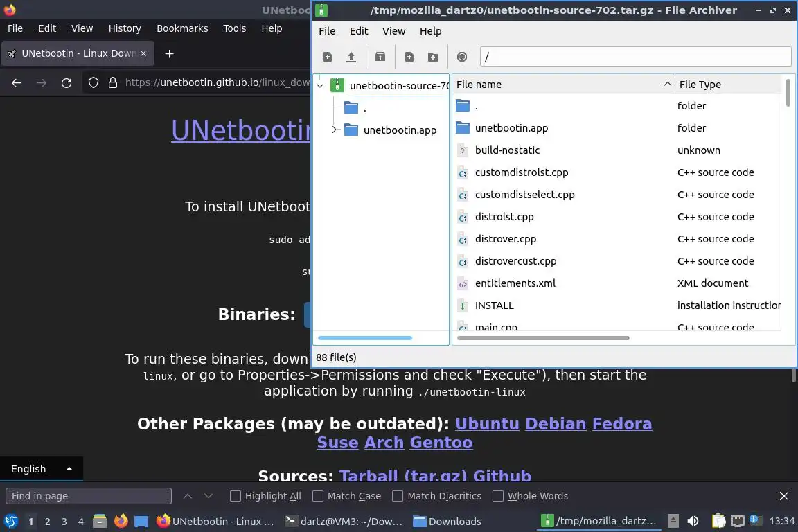Click the Add files toolbar icon
This screenshot has height=532, width=798.
pos(409,57)
